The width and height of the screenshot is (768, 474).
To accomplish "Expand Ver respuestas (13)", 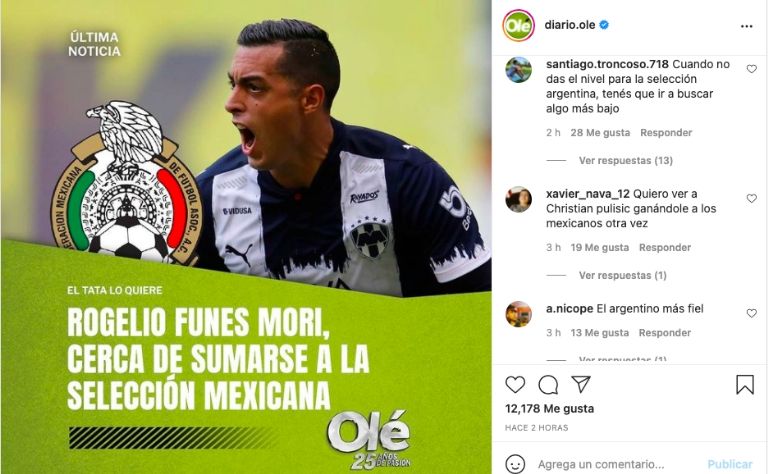I will tap(625, 161).
